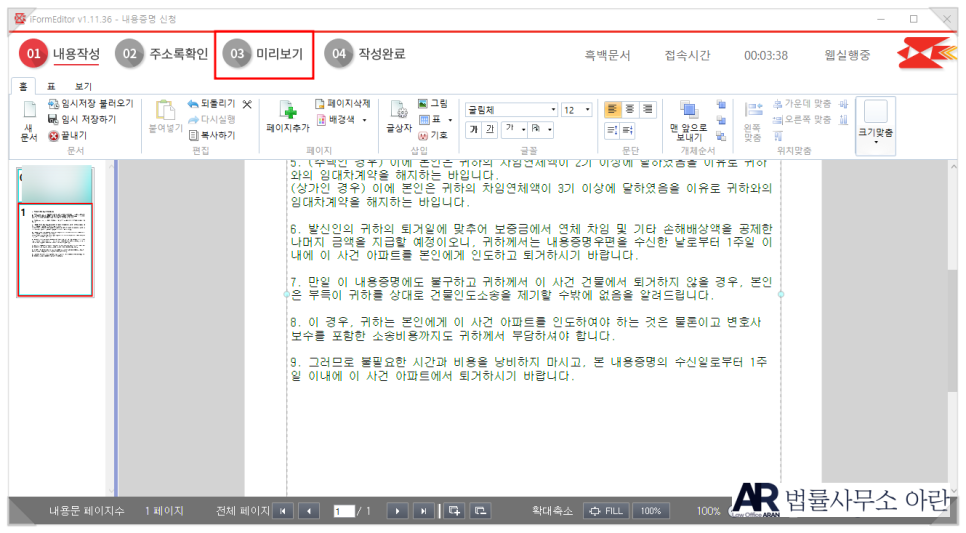Create a new document with 새문서 icon
This screenshot has width=966, height=533.
28,118
